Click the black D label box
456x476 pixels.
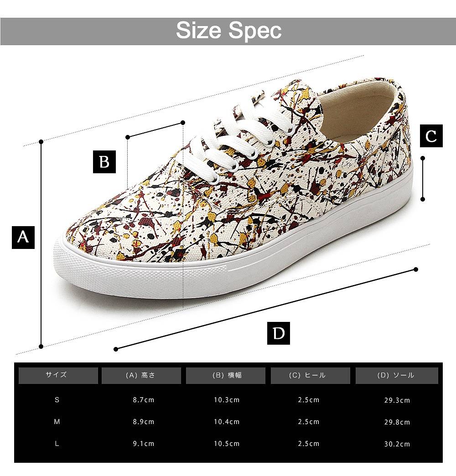pos(279,333)
